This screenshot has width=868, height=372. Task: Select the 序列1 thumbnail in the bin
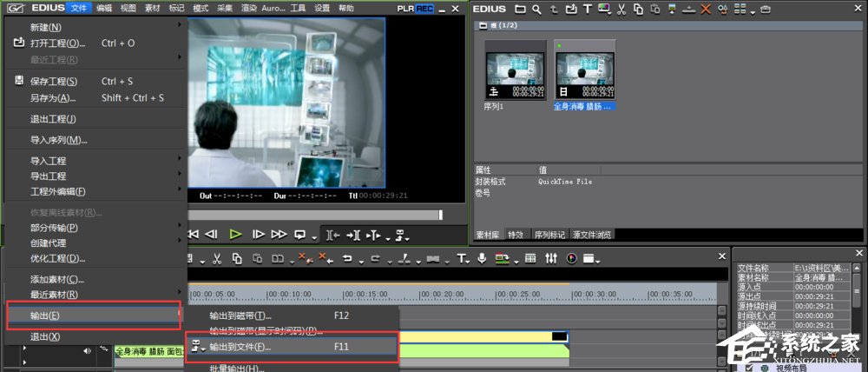(514, 71)
